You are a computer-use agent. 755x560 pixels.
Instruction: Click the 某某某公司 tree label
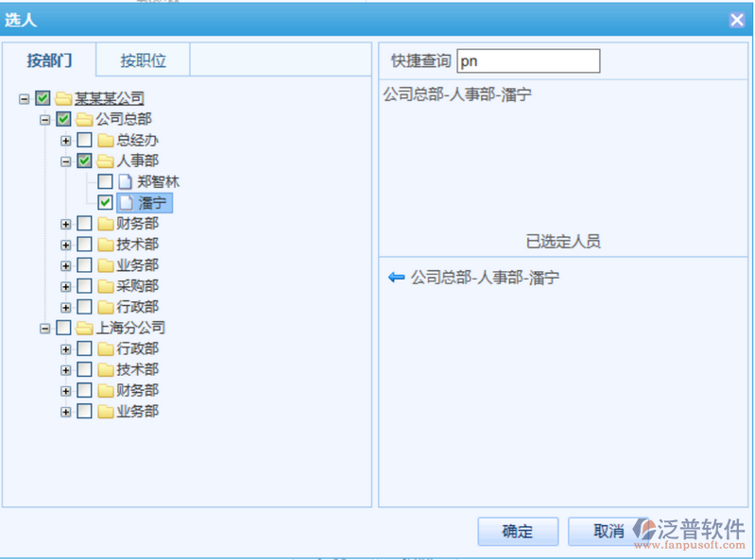(110, 98)
